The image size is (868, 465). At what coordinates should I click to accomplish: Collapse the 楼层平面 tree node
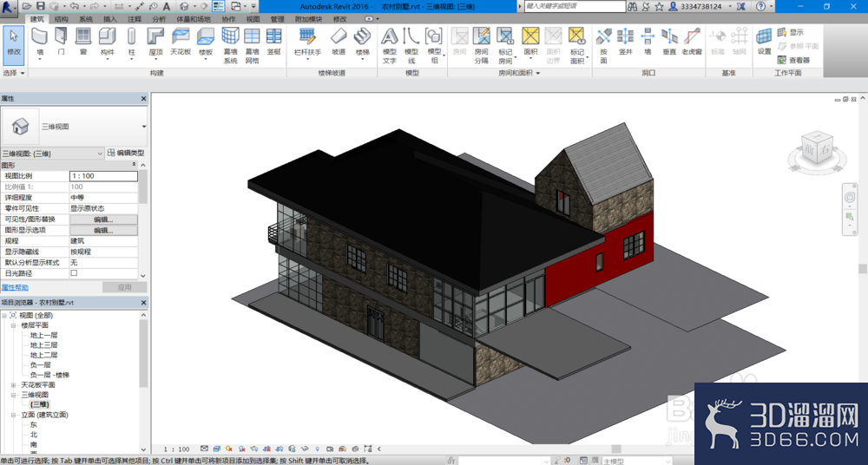(x=13, y=325)
